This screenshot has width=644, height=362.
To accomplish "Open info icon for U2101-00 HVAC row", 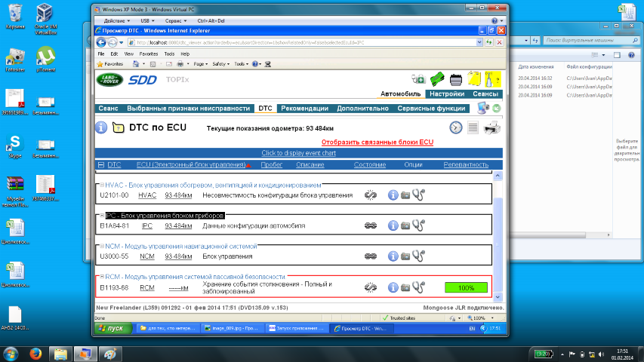I will pos(393,195).
